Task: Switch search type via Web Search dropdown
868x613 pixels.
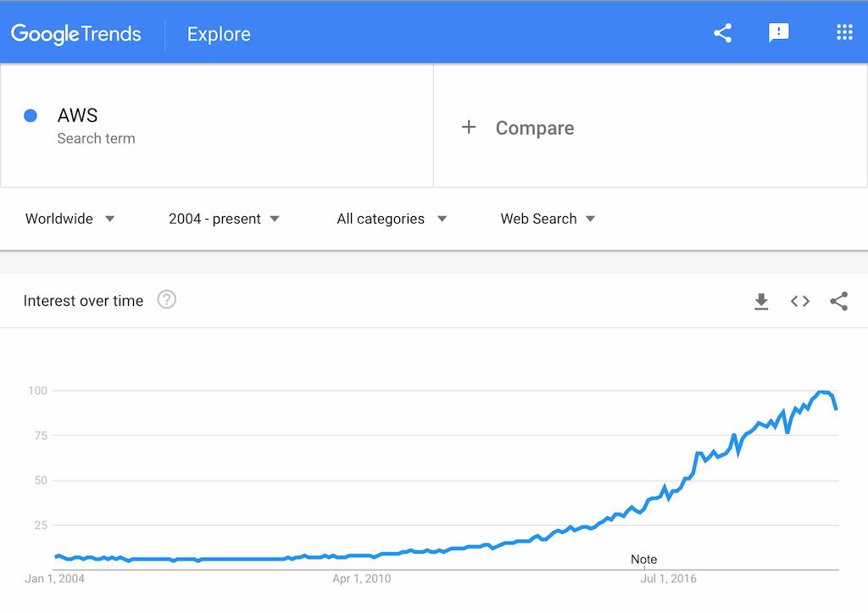Action: pos(548,218)
